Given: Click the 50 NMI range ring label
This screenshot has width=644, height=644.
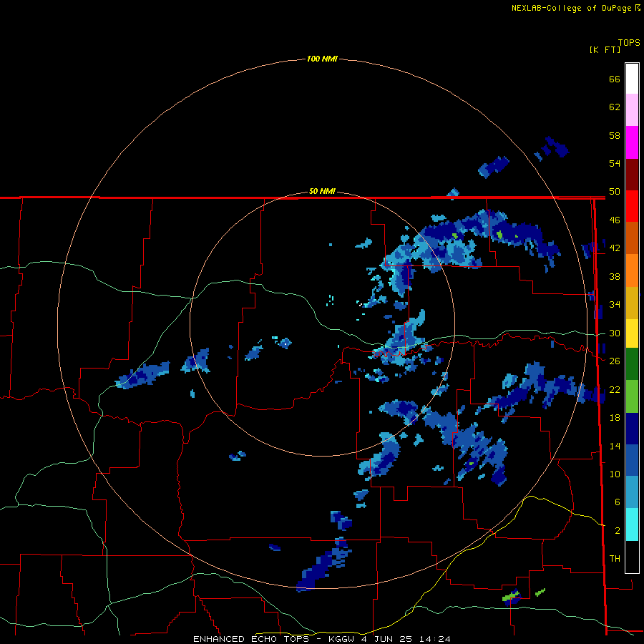Looking at the screenshot, I should pos(322,191).
